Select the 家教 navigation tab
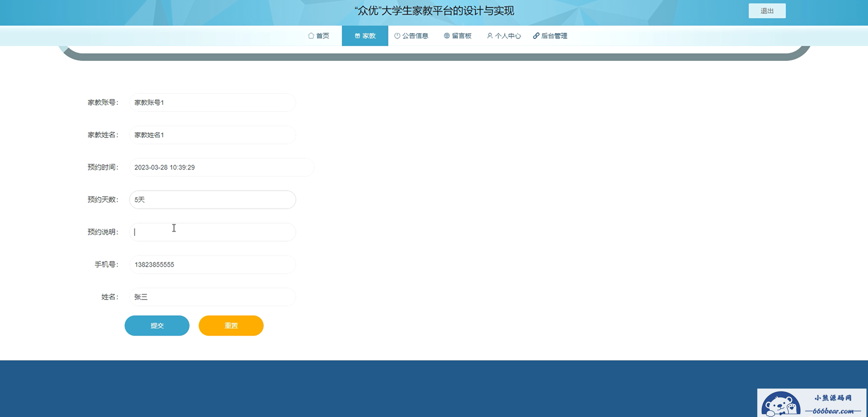This screenshot has width=868, height=417. (x=365, y=36)
